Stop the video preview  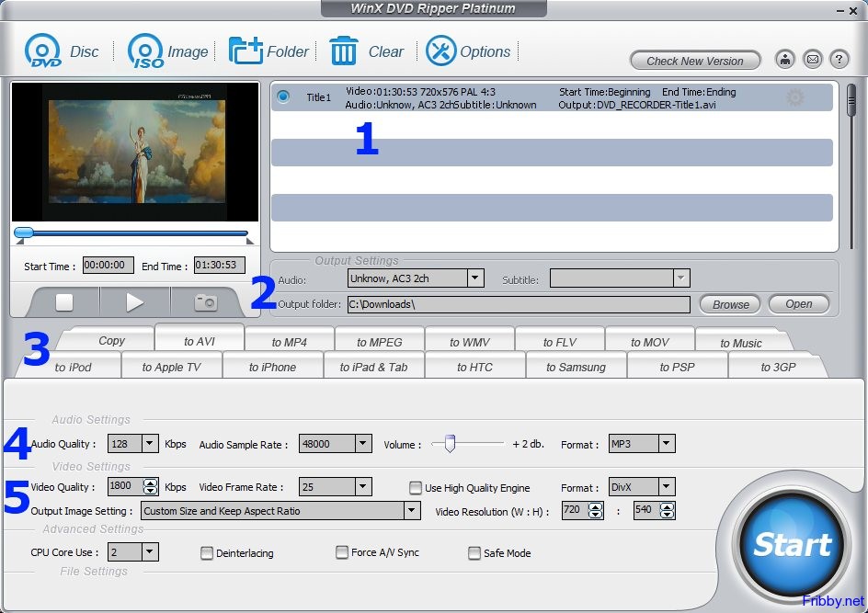64,302
